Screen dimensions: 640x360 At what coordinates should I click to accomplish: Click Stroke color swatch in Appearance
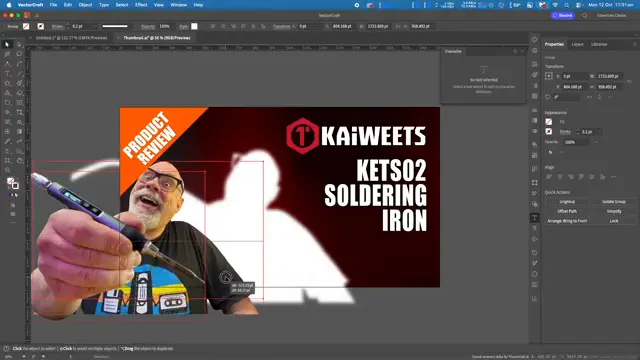tap(549, 131)
